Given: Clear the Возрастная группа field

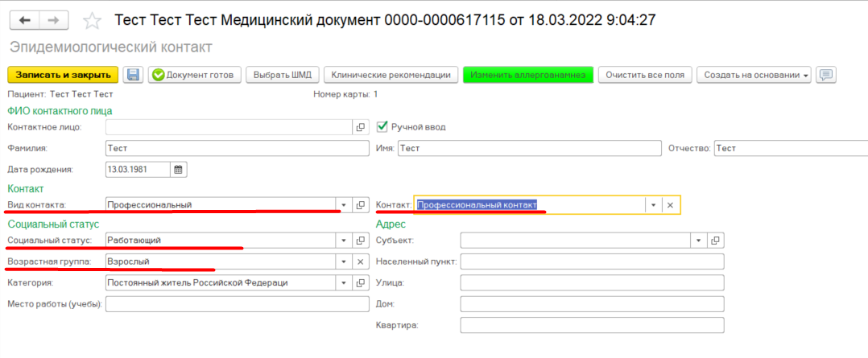Looking at the screenshot, I should [361, 261].
